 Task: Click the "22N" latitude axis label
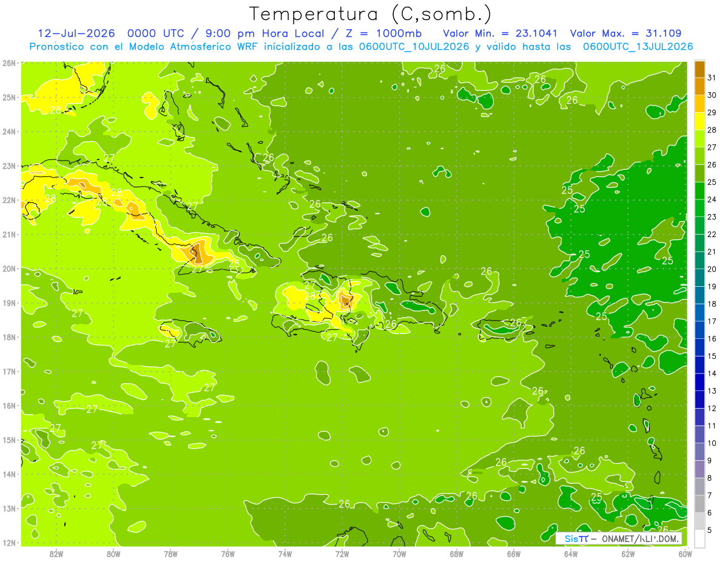click(9, 200)
